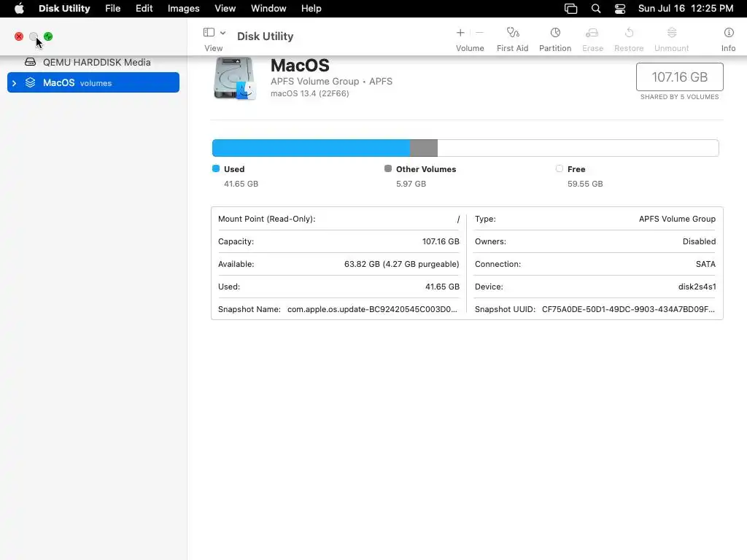Click APFS Volume Group • APFS subtitle
Screen dimensions: 747x560
coord(332,82)
